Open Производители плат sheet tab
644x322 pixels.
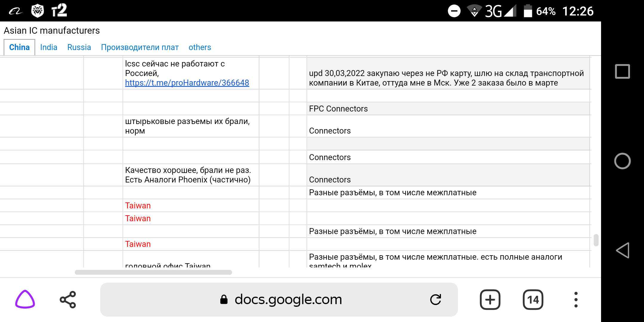point(140,47)
